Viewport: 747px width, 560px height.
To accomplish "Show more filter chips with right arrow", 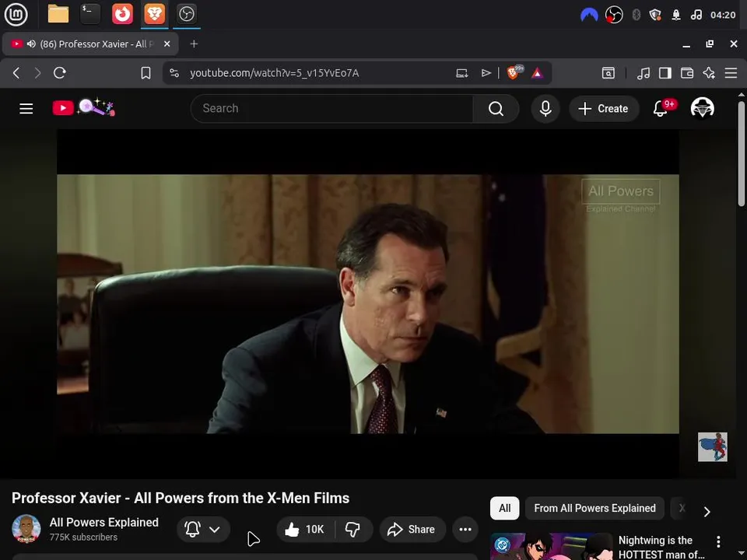I will coord(707,512).
